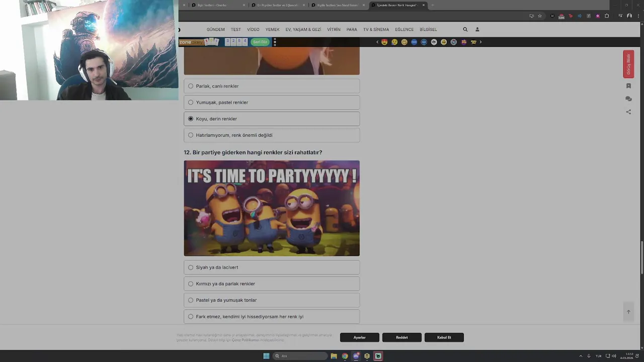The width and height of the screenshot is (644, 362).
Task: Open the user profile icon in navbar
Action: pos(477,29)
